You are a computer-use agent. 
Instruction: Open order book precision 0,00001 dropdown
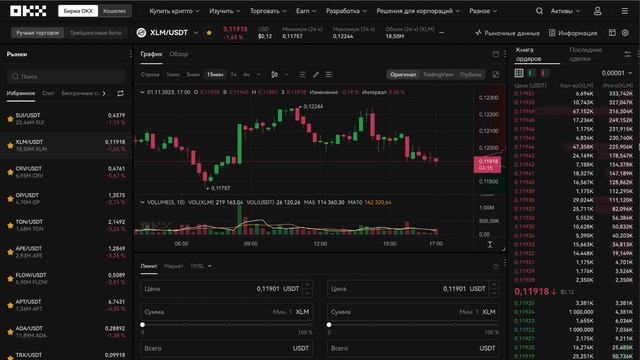tap(616, 73)
